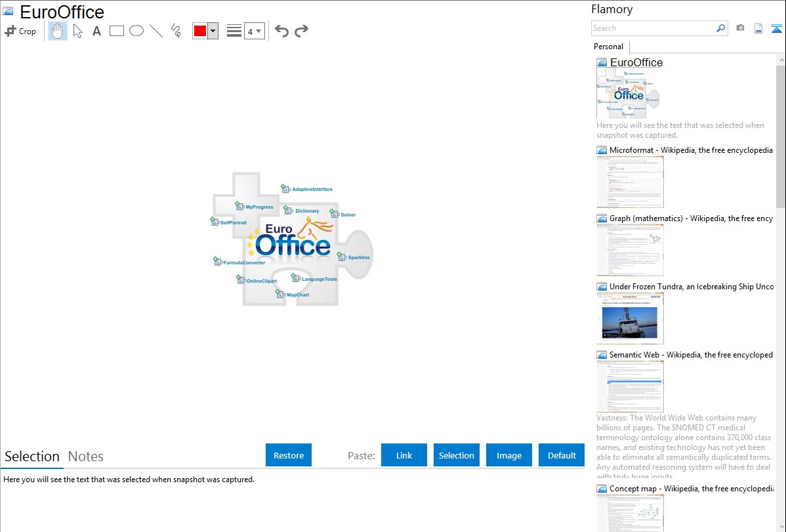Image resolution: width=786 pixels, height=532 pixels.
Task: Open EuroOffice snapshot thumbnail in sidebar
Action: click(x=629, y=94)
